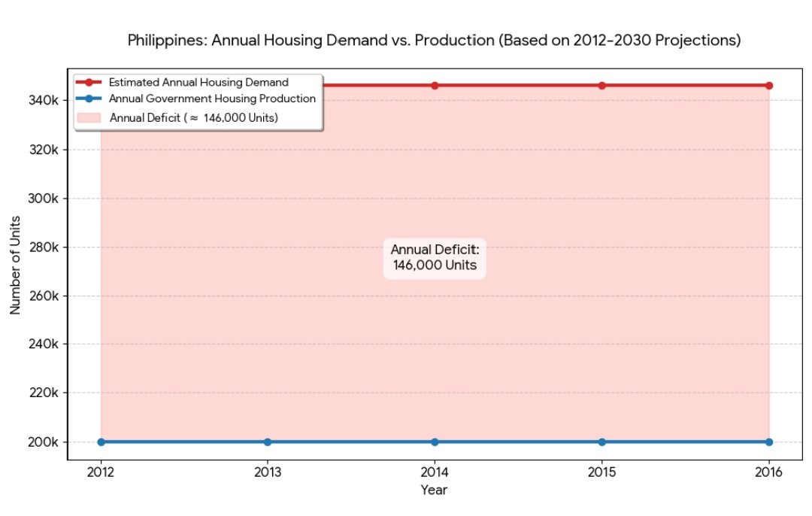Click the 'Annual Deficit: 146,000 Units' annotation box

pos(435,257)
